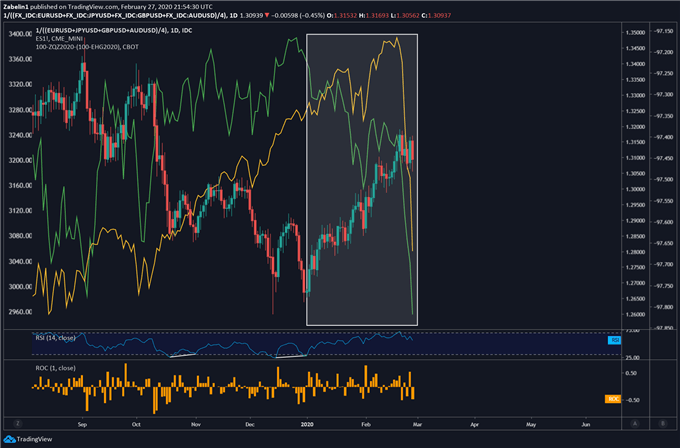Screen dimensions: 680x448
Task: Click the Dec label on time axis
Action: pos(250,424)
